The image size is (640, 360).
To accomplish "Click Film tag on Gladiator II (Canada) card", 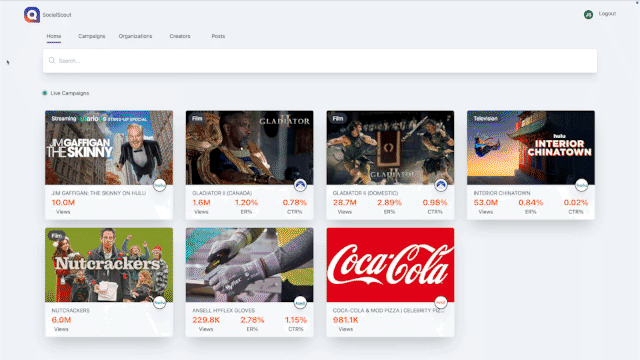I will pos(197,119).
